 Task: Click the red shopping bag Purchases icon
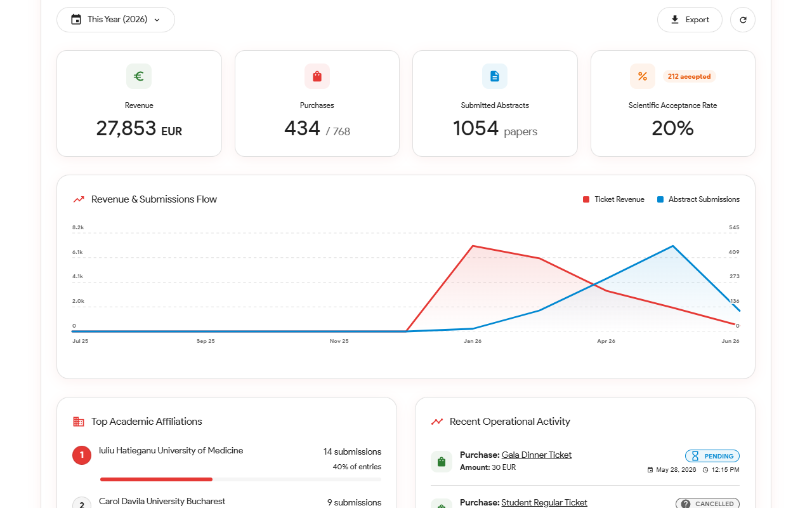(x=317, y=76)
